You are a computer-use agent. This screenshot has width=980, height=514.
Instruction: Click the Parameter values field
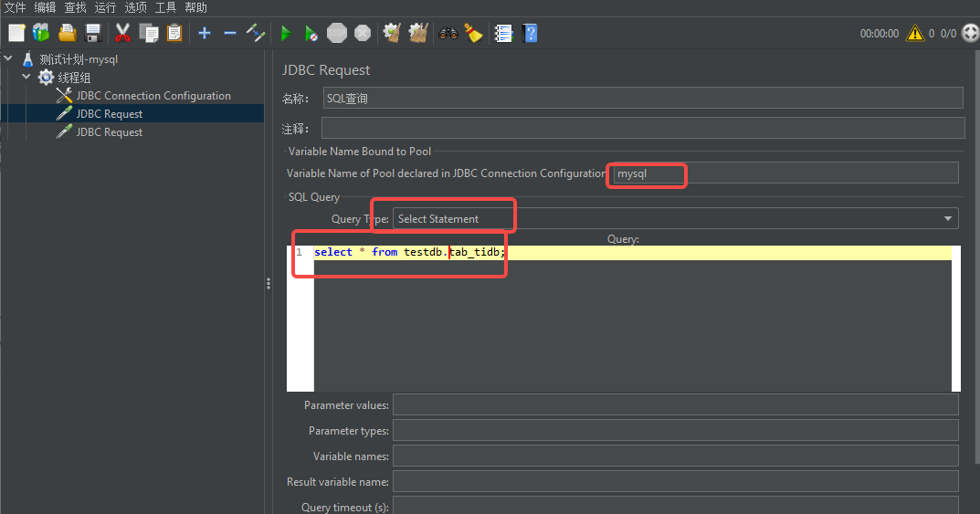point(675,404)
